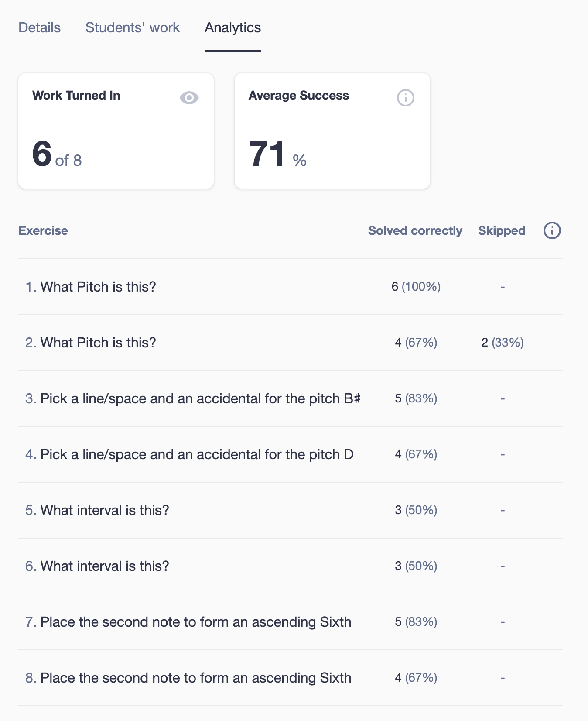Open exercise 3 about pitch B sharp
The width and height of the screenshot is (588, 721).
coord(291,398)
